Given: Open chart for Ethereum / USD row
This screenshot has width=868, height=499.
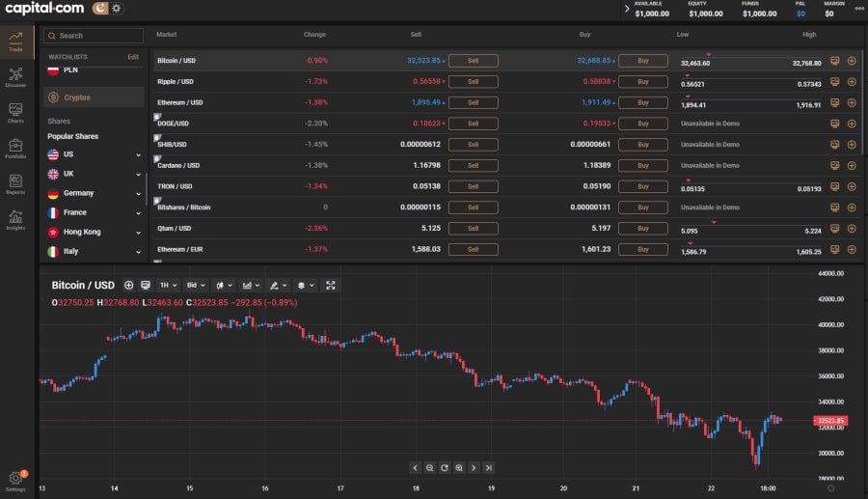Looking at the screenshot, I should coord(834,103).
